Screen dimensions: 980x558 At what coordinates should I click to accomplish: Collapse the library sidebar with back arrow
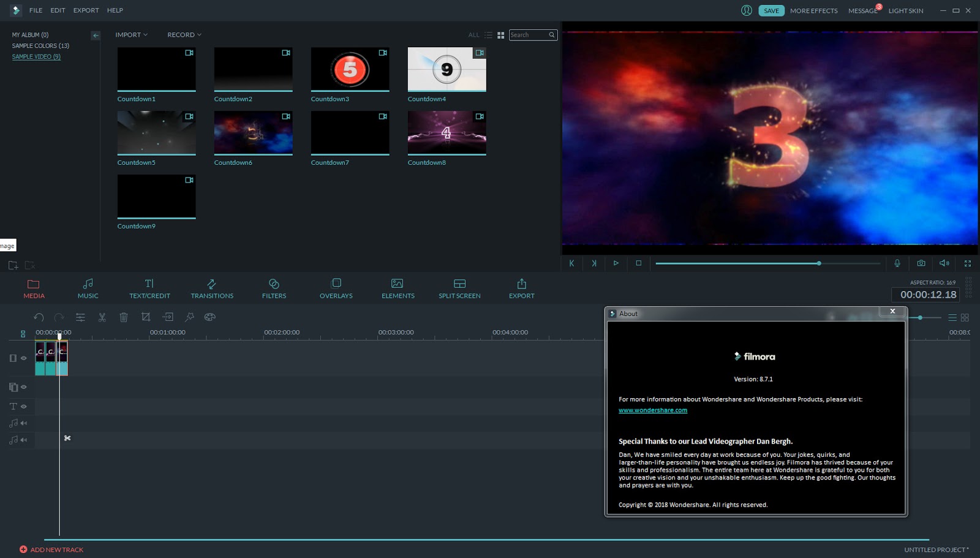click(96, 36)
